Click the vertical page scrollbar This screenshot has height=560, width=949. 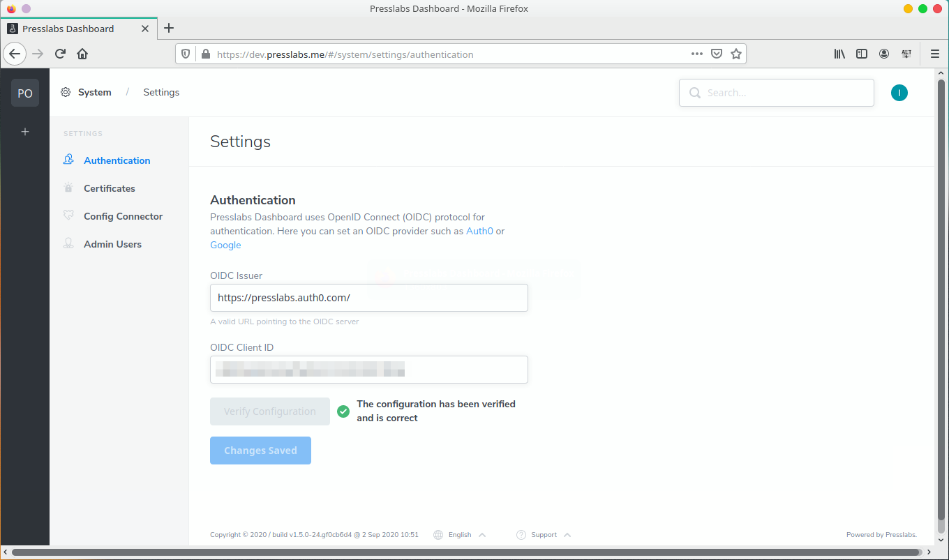tap(941, 300)
